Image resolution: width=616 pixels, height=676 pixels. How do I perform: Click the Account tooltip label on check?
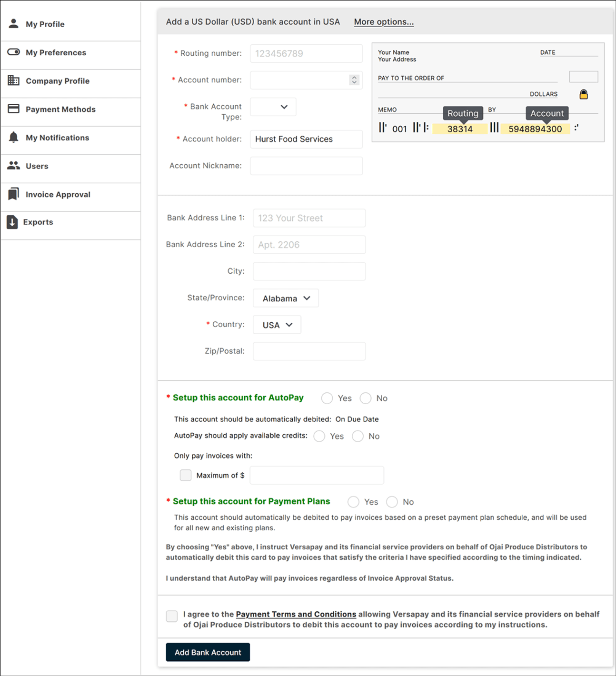[547, 113]
